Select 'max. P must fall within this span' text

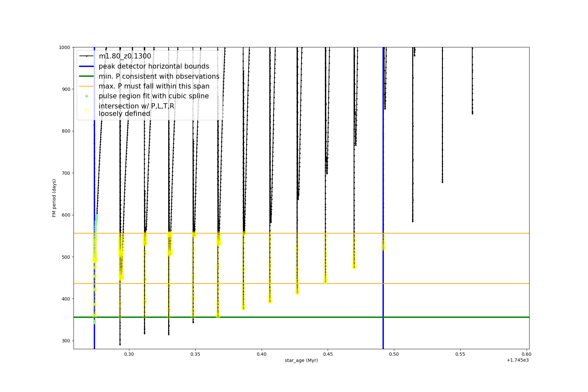point(154,86)
